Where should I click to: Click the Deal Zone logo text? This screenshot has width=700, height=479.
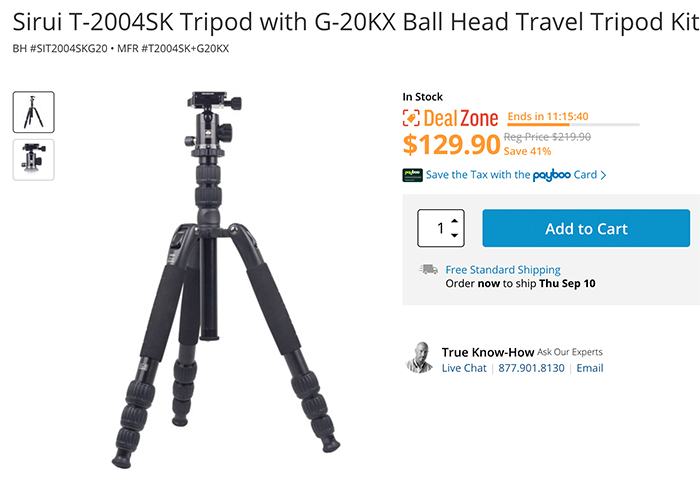pos(461,118)
